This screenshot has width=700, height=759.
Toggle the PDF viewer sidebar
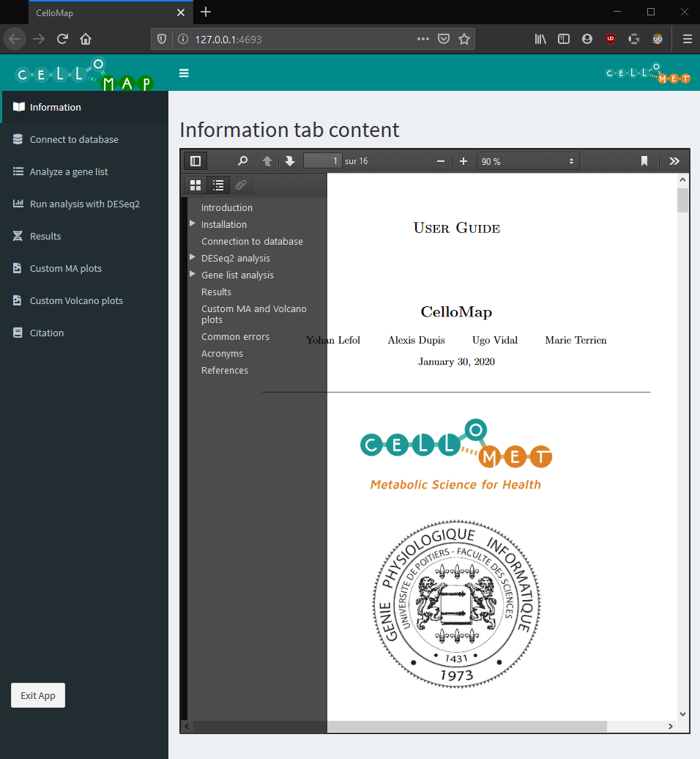point(196,161)
